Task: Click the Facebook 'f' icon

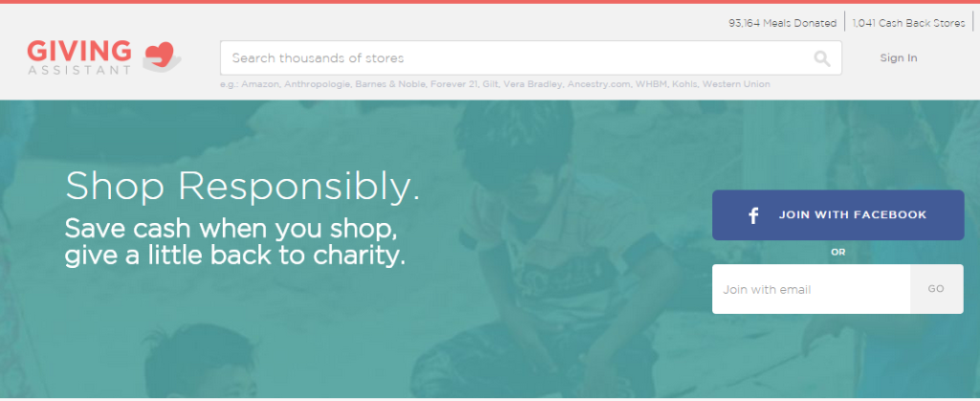Action: coord(754,215)
